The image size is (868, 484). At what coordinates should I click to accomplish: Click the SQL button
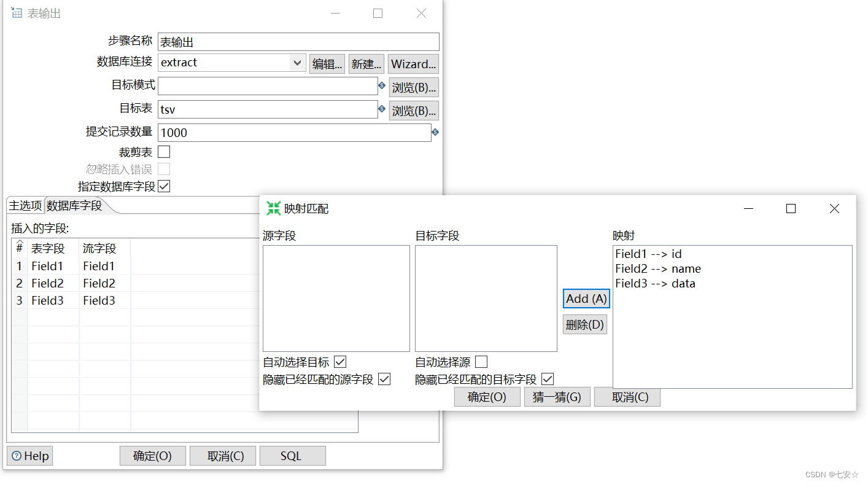pyautogui.click(x=293, y=455)
